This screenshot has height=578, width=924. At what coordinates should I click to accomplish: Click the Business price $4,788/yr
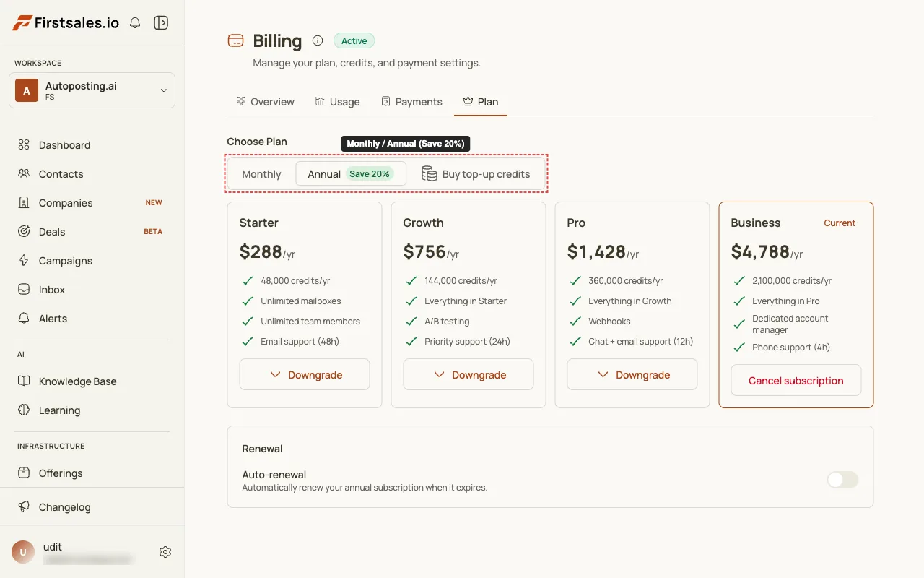pyautogui.click(x=767, y=251)
